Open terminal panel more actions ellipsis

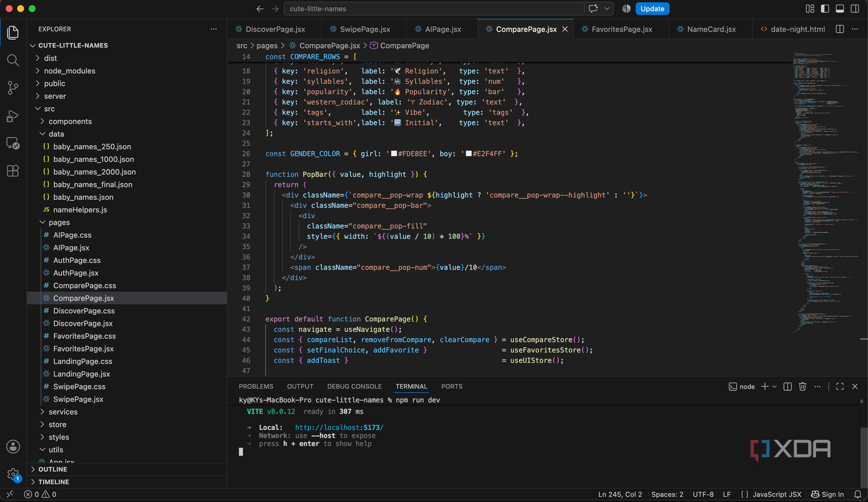point(817,387)
